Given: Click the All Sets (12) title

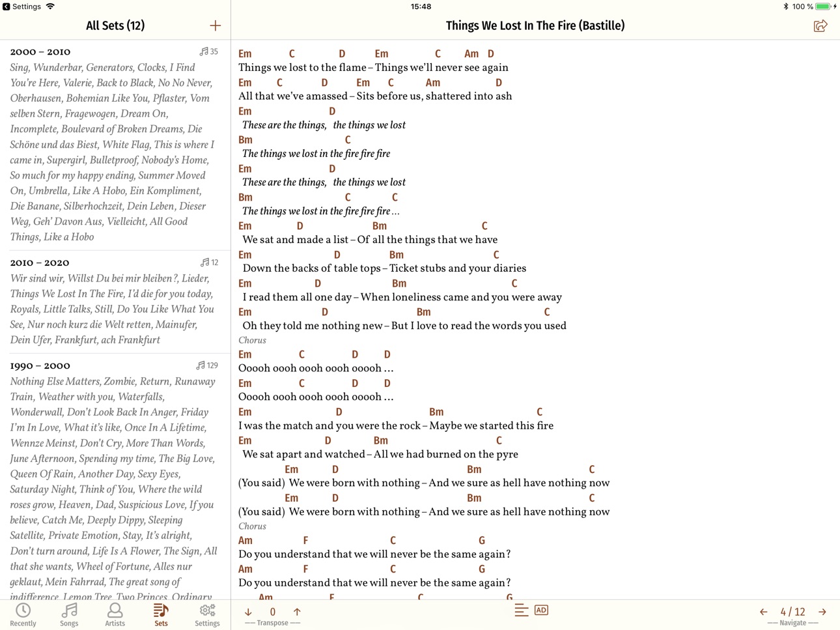Looking at the screenshot, I should click(x=115, y=25).
